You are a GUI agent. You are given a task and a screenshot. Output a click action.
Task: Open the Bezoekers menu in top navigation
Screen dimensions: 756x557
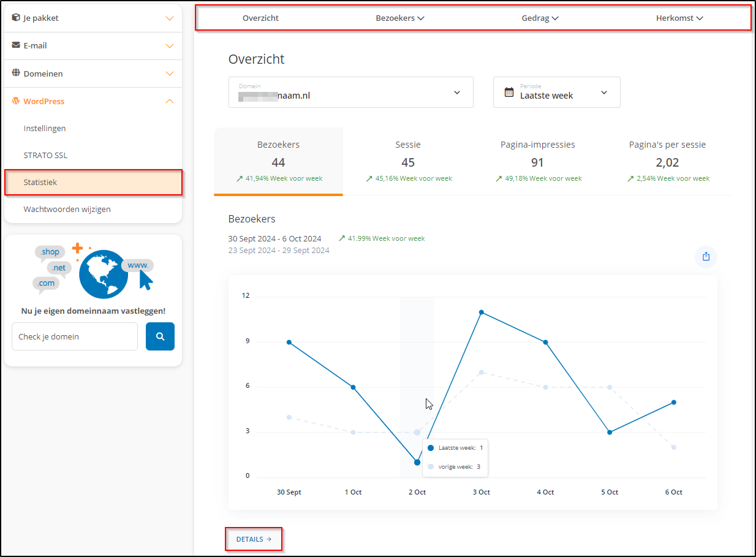(399, 18)
